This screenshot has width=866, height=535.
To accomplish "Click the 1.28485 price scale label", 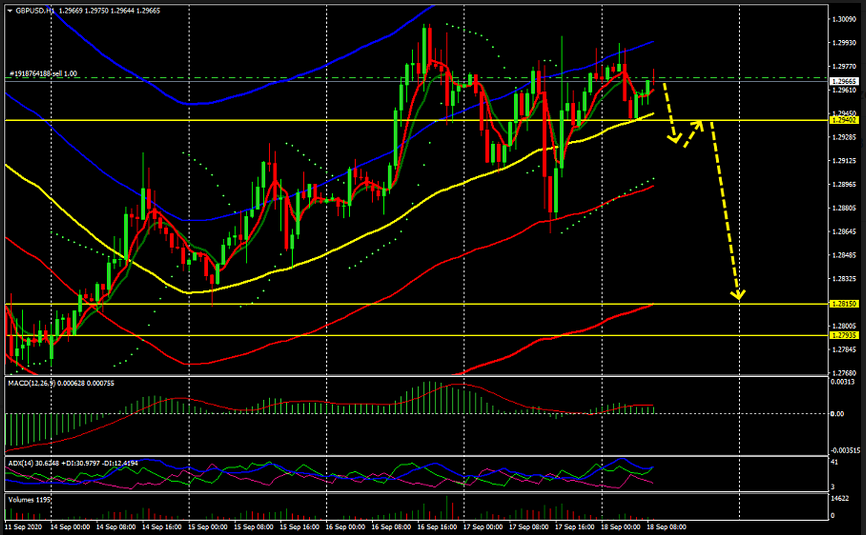I will click(x=843, y=255).
